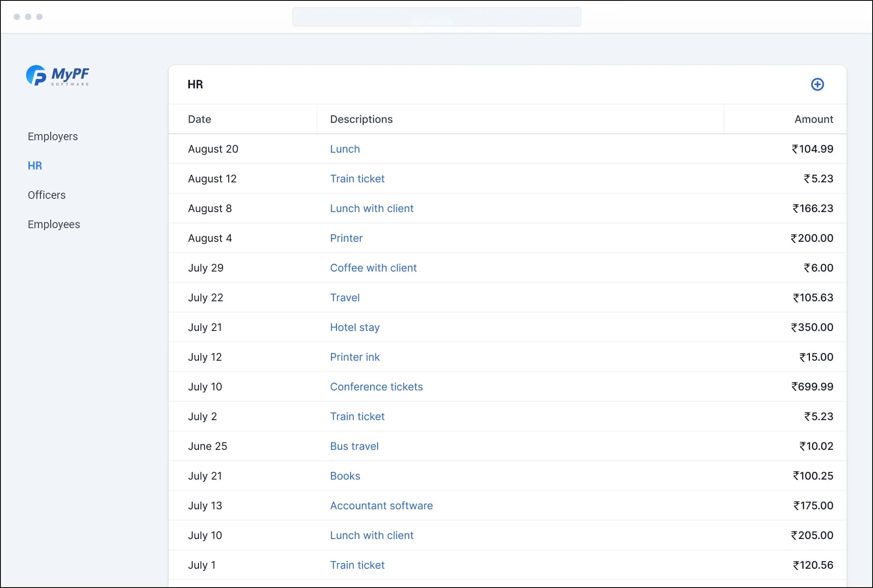Click the ₹104.99 amount
Screen dimensions: 873x588
pyautogui.click(x=812, y=149)
